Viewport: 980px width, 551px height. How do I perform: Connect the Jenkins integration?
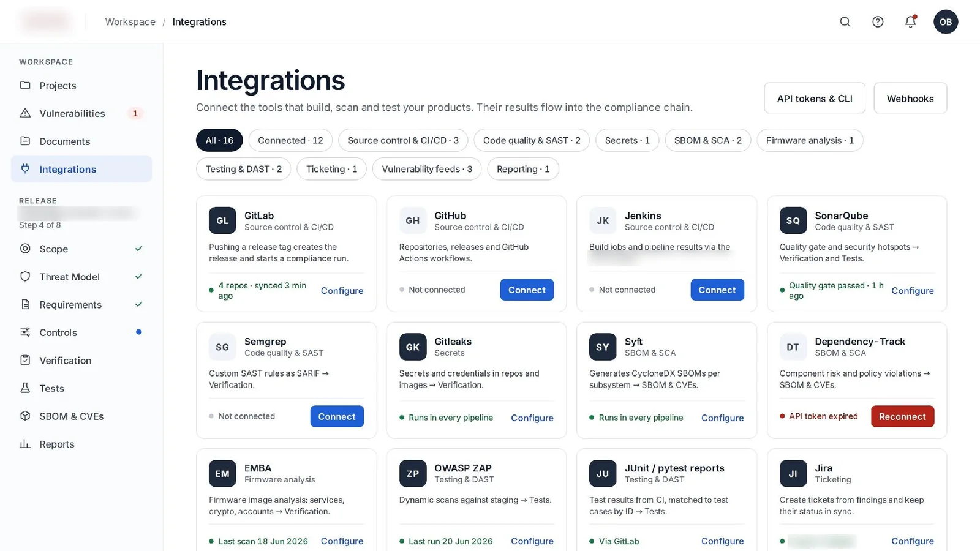pyautogui.click(x=717, y=290)
